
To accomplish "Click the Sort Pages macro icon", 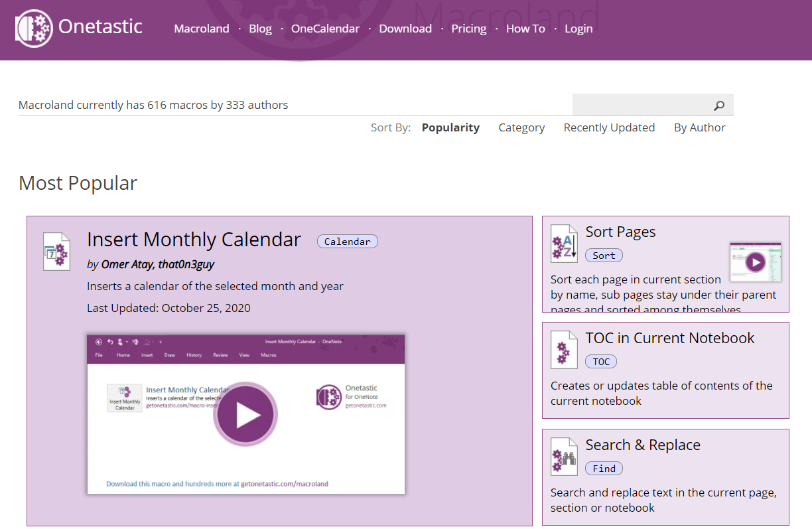I will (x=565, y=244).
